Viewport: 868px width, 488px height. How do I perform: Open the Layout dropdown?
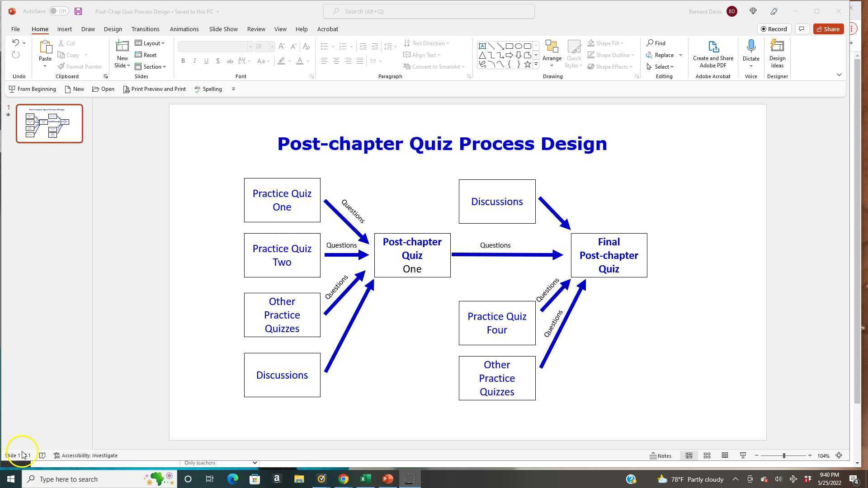[151, 43]
